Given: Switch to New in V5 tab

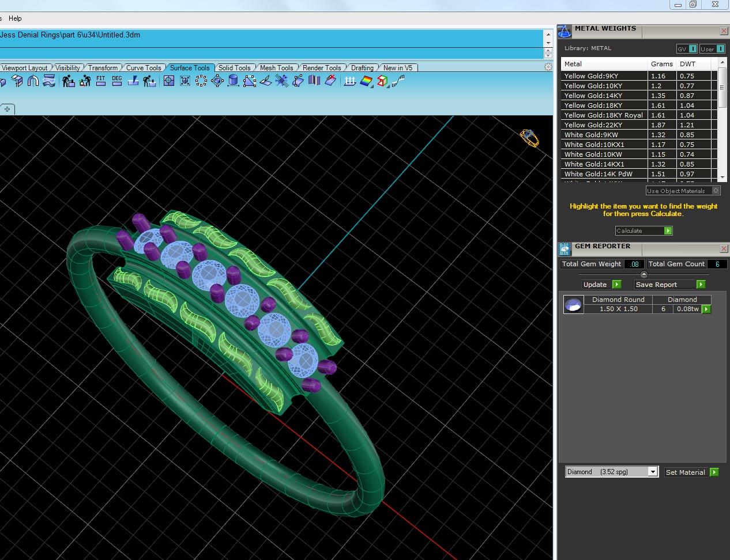Looking at the screenshot, I should coord(398,68).
